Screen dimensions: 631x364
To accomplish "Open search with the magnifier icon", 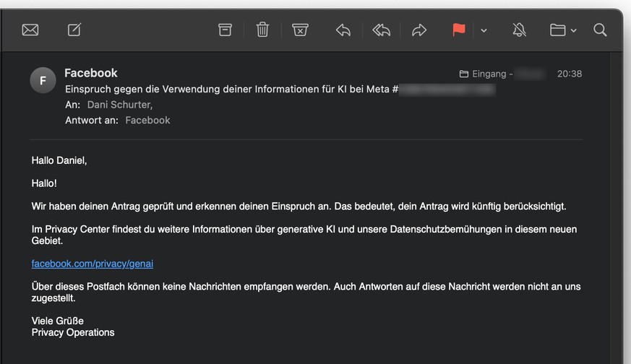I will [x=600, y=30].
